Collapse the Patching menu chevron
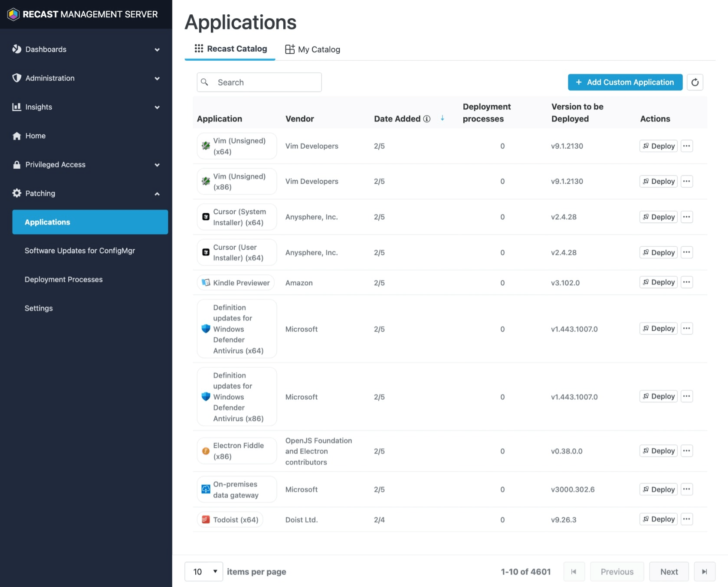 (x=157, y=194)
